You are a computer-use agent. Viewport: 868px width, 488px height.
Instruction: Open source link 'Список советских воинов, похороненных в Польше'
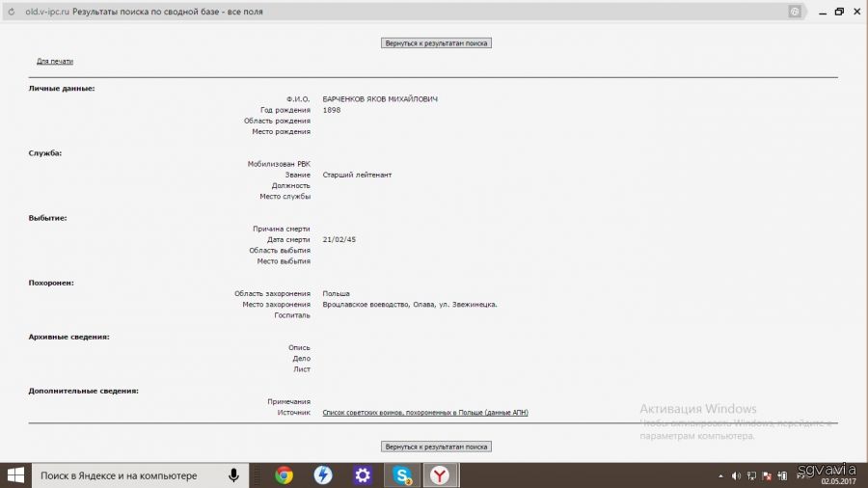coord(425,413)
